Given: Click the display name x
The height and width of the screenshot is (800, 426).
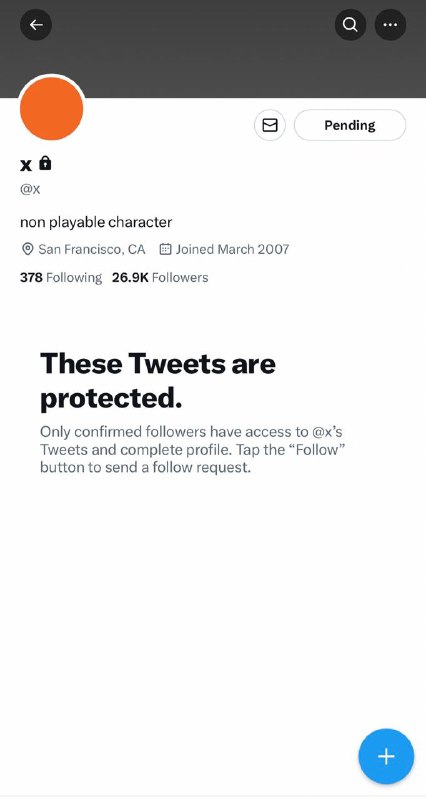Looking at the screenshot, I should pyautogui.click(x=26, y=164).
